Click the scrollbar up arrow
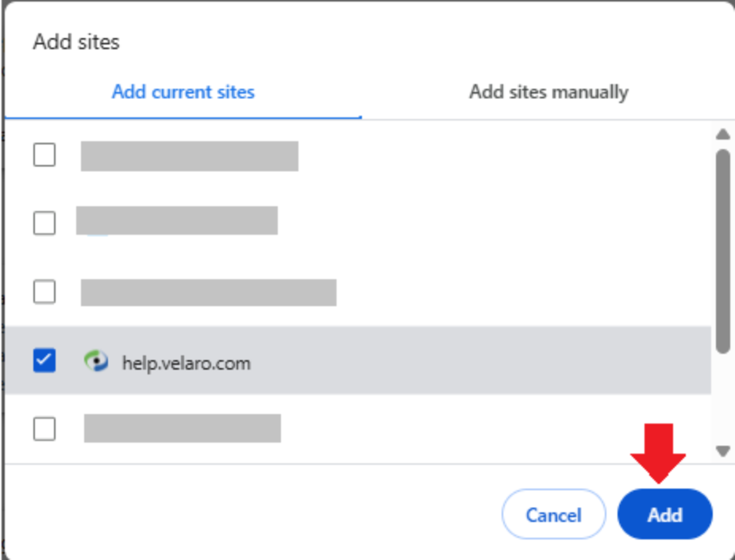Screen dimensions: 735x560 tap(723, 135)
